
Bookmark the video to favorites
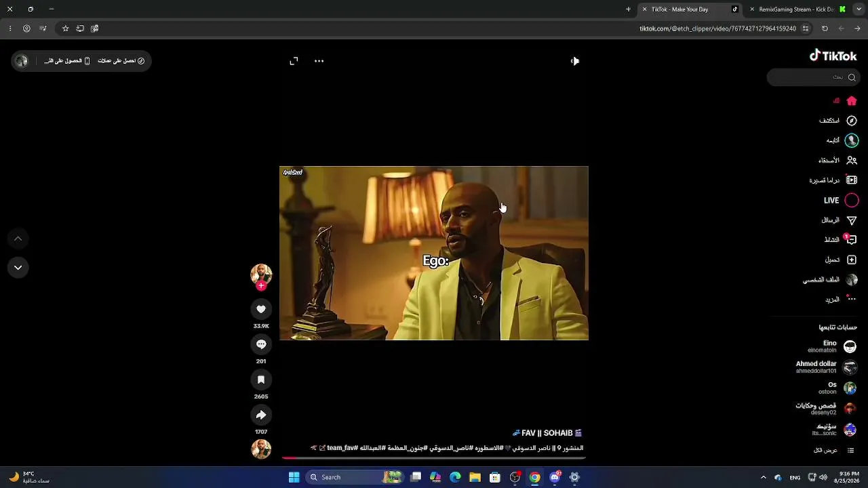click(x=261, y=380)
